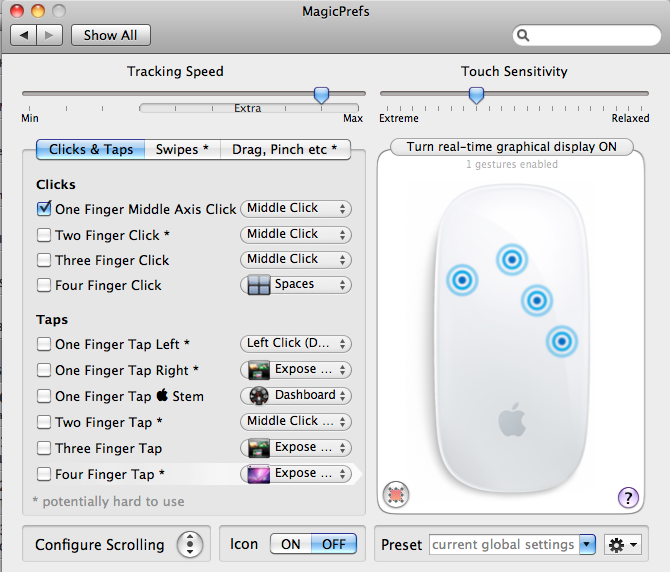Turn real-time graphical display ON
This screenshot has width=670, height=572.
click(511, 147)
